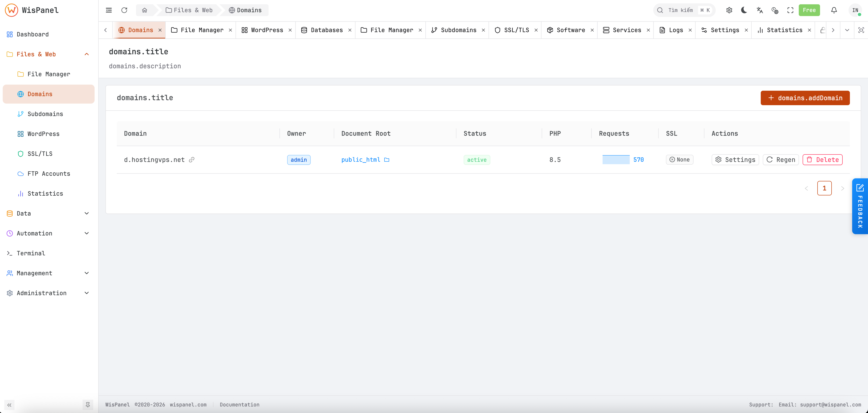Open the public_html document root link

360,160
